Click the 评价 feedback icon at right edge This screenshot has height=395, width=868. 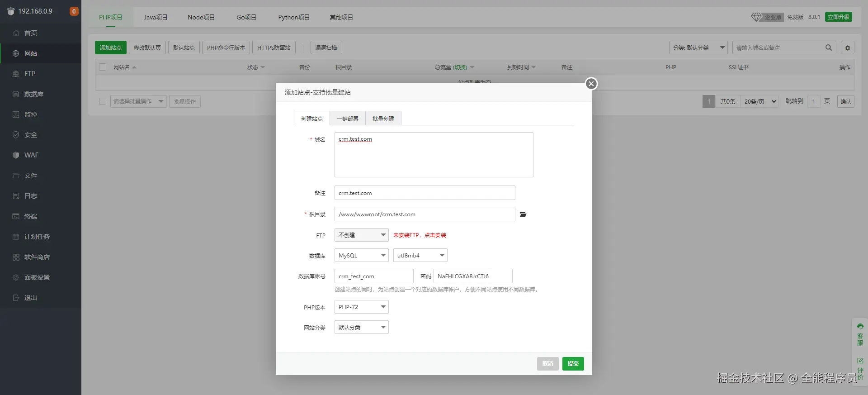click(860, 369)
